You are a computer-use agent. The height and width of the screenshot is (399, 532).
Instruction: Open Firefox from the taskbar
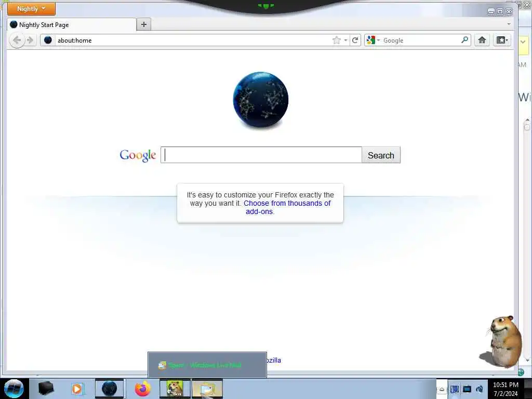(142, 389)
